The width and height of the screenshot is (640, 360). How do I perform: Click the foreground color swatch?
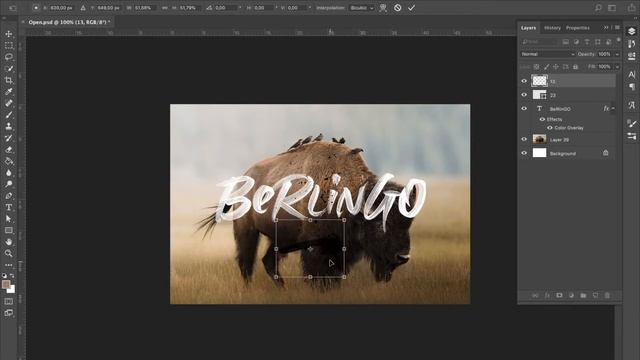click(x=6, y=284)
